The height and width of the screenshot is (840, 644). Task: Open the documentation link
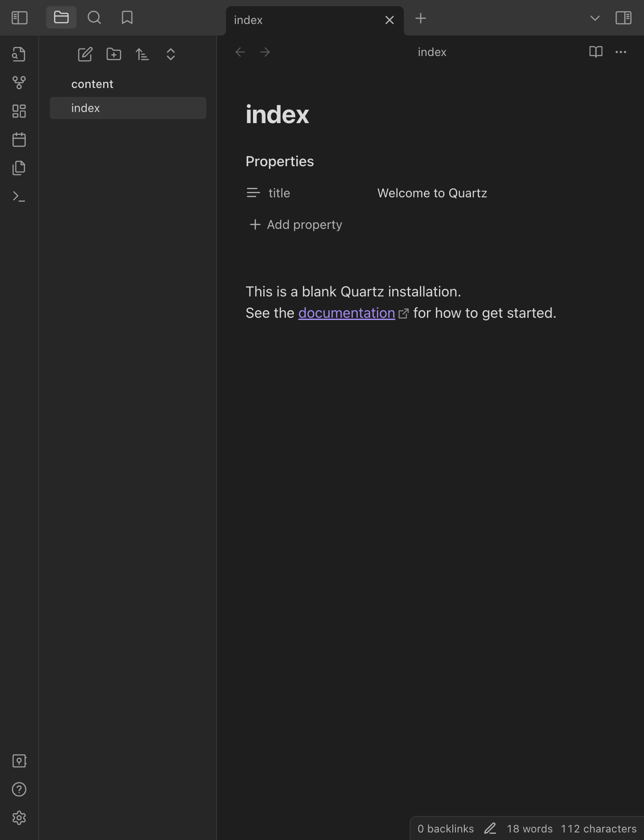(346, 313)
